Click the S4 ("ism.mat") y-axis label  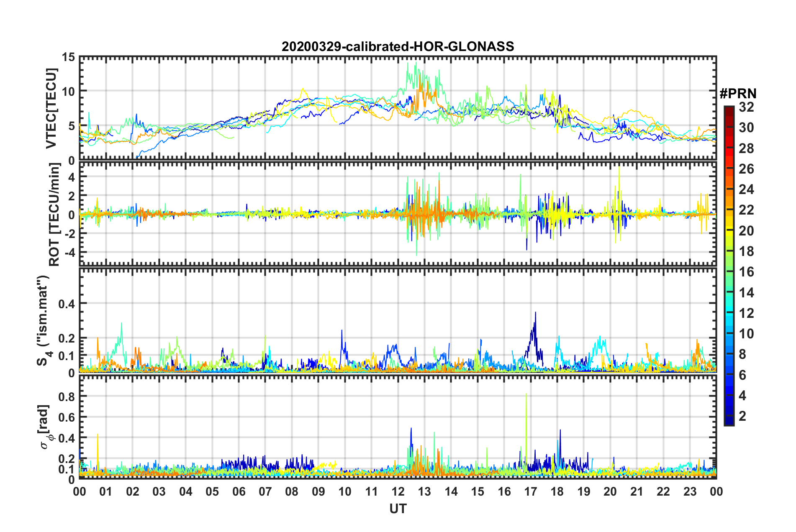44,321
